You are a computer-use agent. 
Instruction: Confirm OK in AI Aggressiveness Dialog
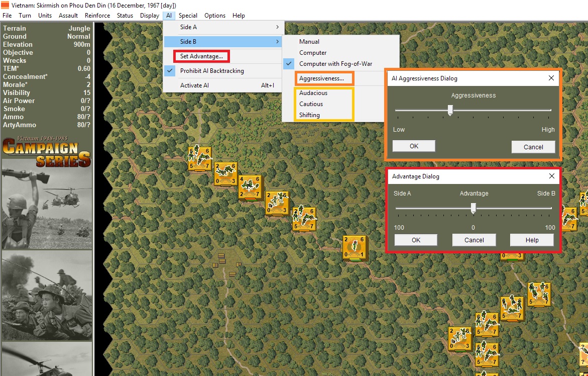tap(414, 146)
